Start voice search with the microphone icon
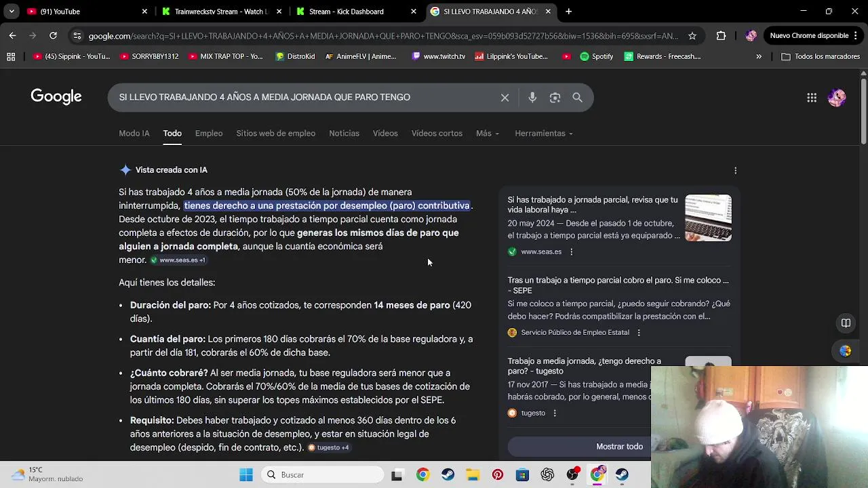Image resolution: width=868 pixels, height=488 pixels. [532, 98]
